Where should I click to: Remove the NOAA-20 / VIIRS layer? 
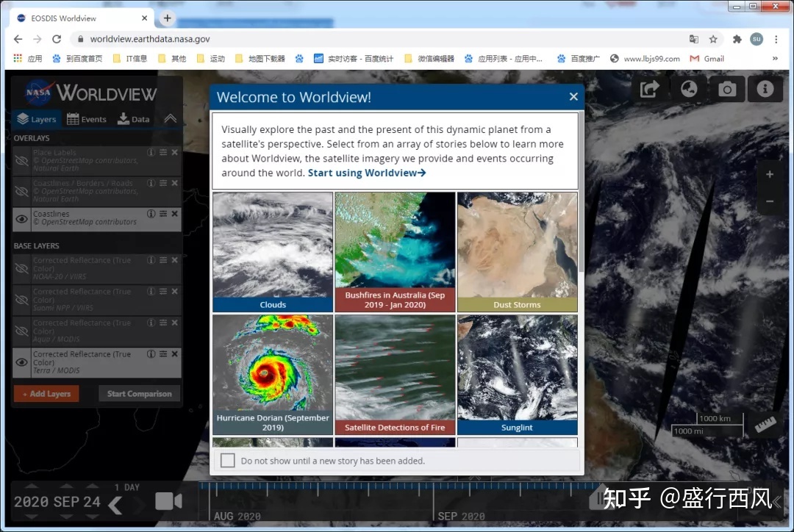tap(175, 260)
